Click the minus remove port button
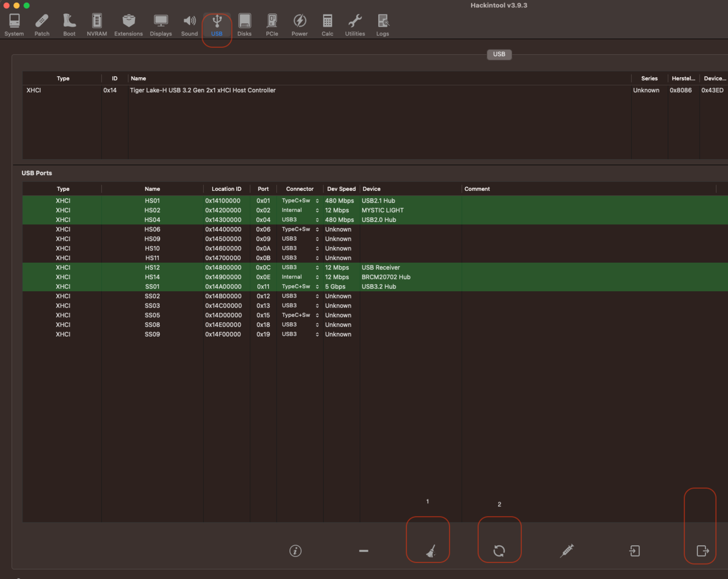Viewport: 728px width, 579px height. (363, 551)
